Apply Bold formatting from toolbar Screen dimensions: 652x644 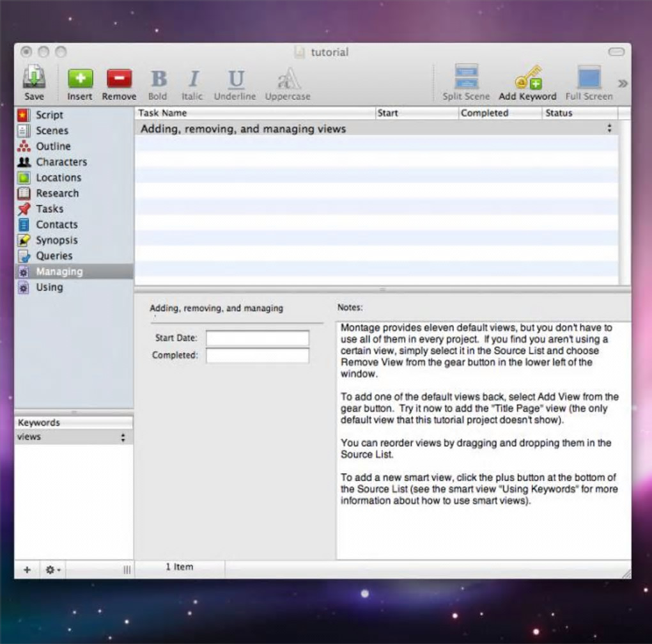pyautogui.click(x=158, y=79)
